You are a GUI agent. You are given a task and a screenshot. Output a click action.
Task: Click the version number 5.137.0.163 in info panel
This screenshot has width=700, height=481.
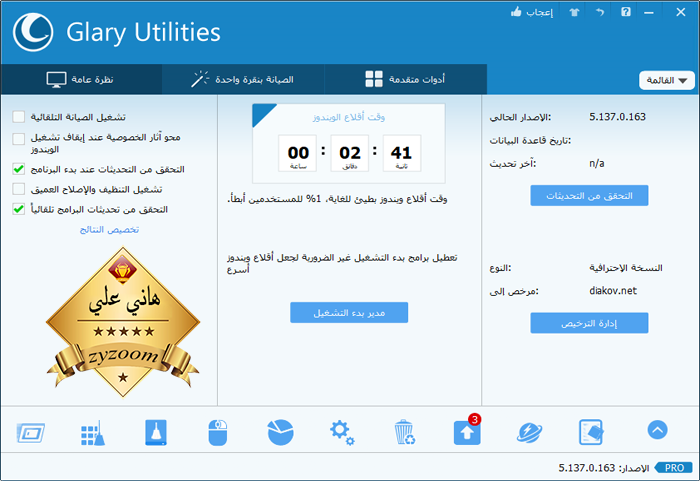[617, 117]
